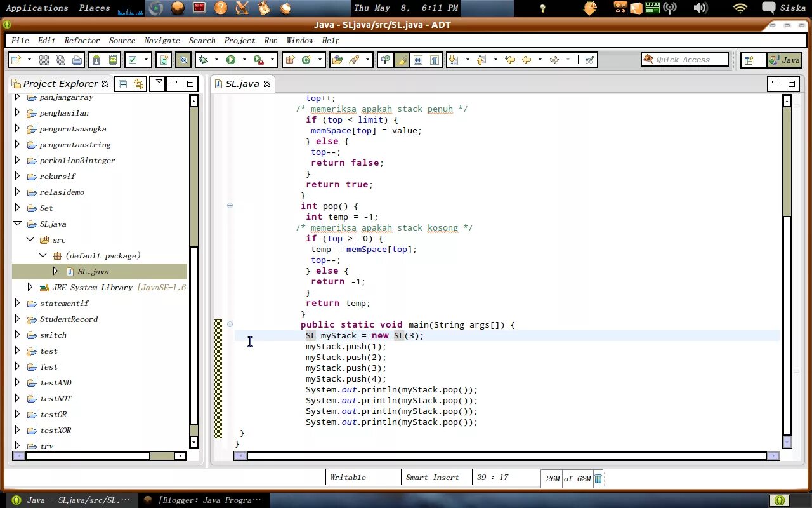This screenshot has height=508, width=812.
Task: Open Run button dropdown arrow
Action: (x=244, y=60)
